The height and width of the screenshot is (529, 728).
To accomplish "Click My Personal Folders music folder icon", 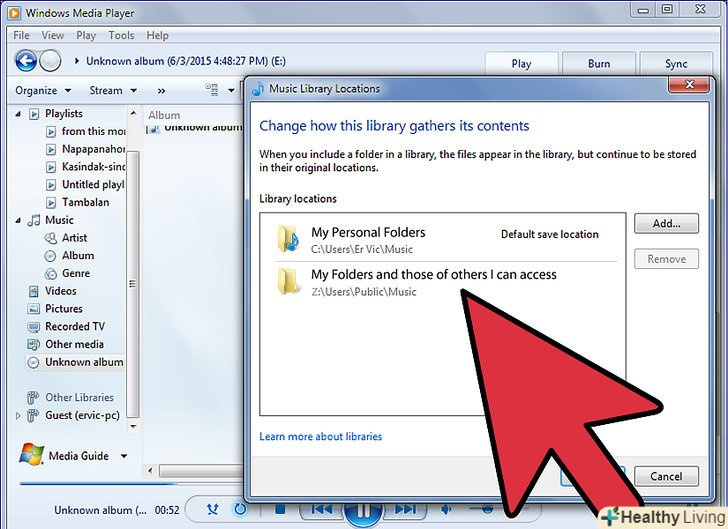I will (288, 239).
